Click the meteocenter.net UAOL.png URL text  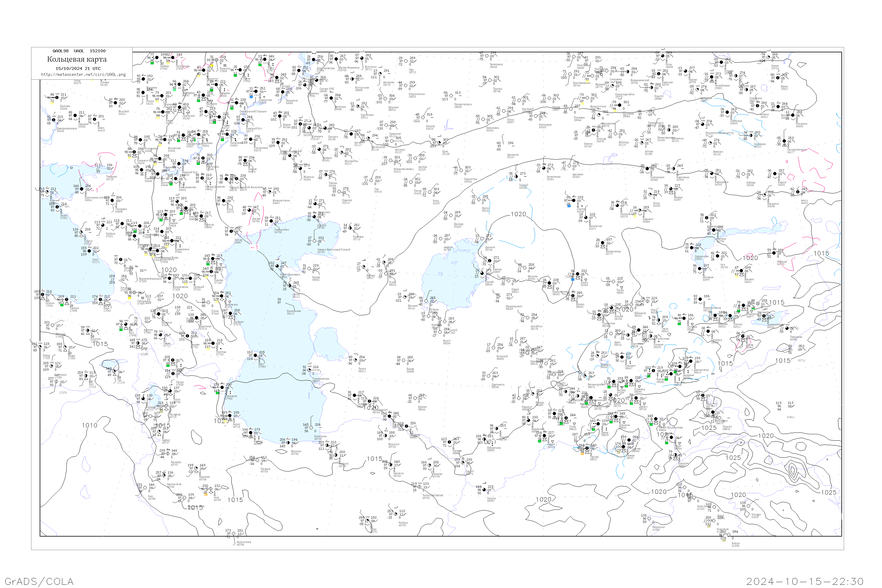point(83,75)
